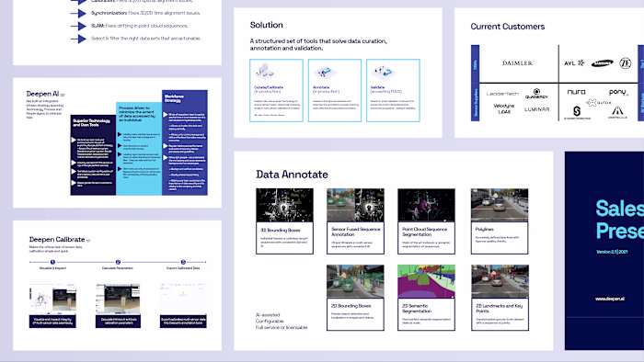Open the 3D Bounding Boxes thumbnail
Viewport: 644px width, 362px height.
tap(284, 206)
